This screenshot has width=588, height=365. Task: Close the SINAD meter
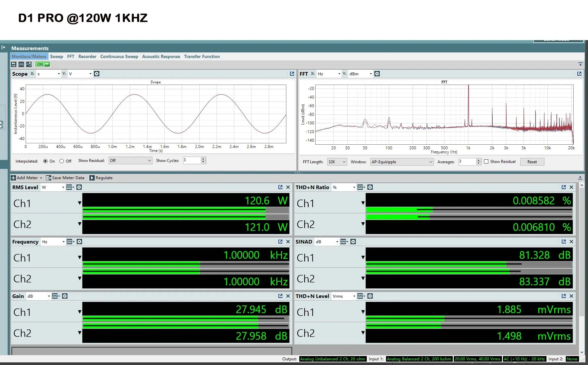[x=571, y=242]
